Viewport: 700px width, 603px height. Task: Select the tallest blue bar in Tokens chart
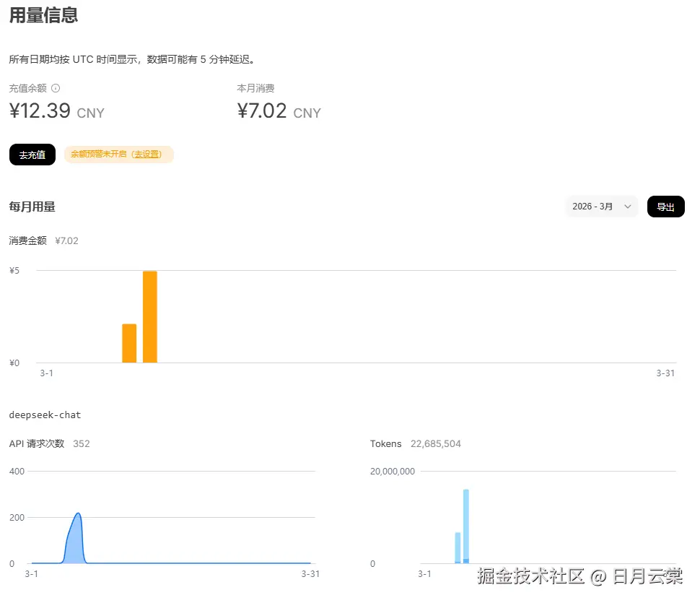(x=465, y=524)
